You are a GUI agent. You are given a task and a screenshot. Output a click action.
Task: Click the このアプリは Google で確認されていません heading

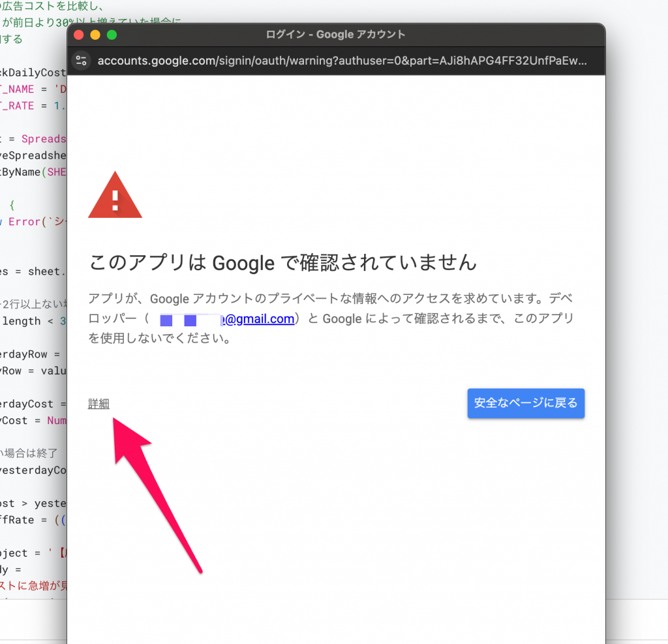[x=282, y=262]
